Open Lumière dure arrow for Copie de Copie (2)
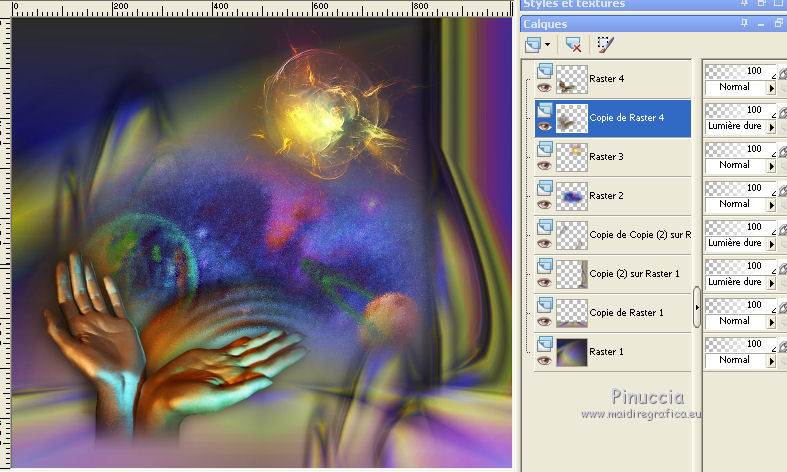787x472 pixels. click(x=771, y=245)
